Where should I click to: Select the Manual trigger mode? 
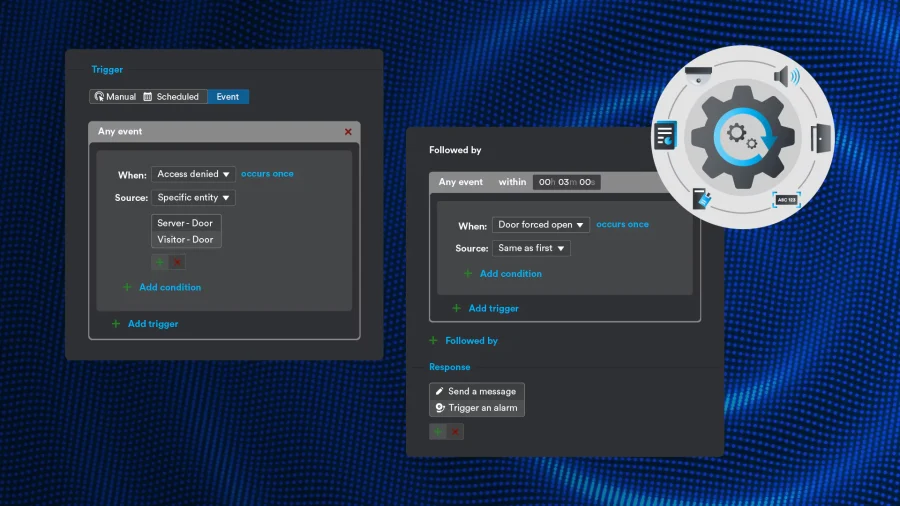[114, 97]
